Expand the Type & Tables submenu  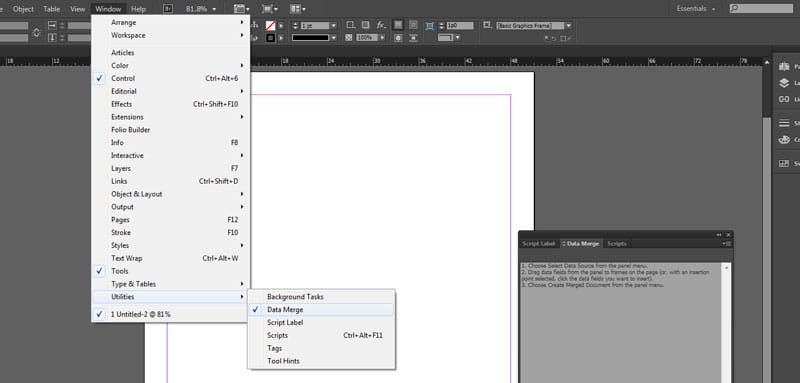pos(171,284)
